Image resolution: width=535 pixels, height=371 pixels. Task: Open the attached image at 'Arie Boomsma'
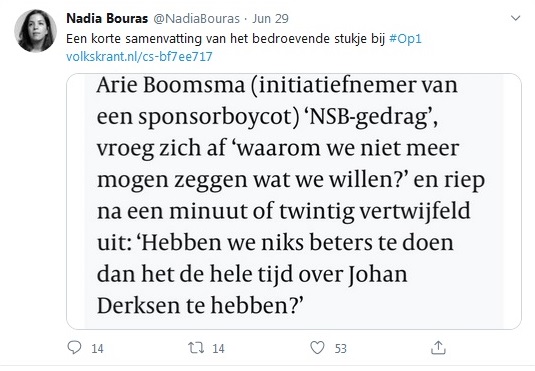tap(171, 85)
